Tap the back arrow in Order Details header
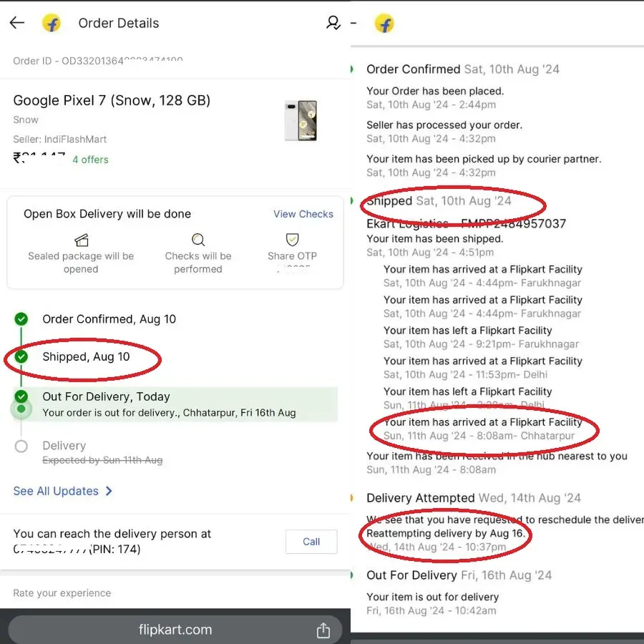 [x=17, y=23]
